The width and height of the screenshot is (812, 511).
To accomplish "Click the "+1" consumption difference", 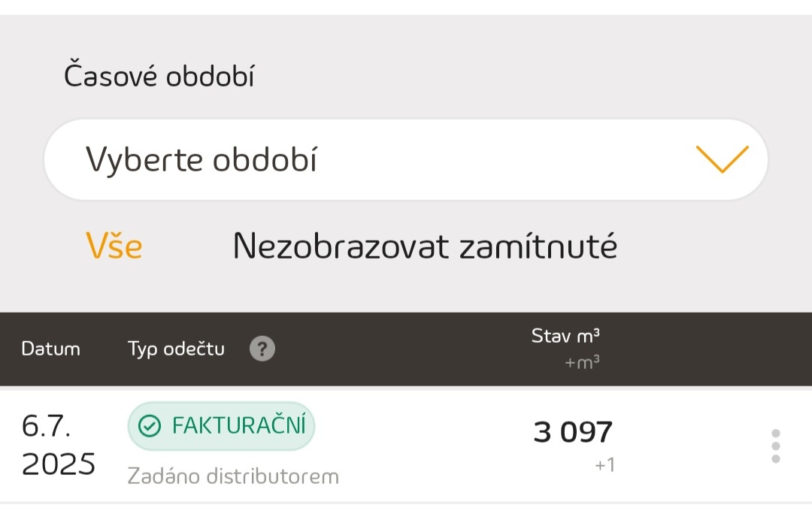I will click(x=604, y=465).
